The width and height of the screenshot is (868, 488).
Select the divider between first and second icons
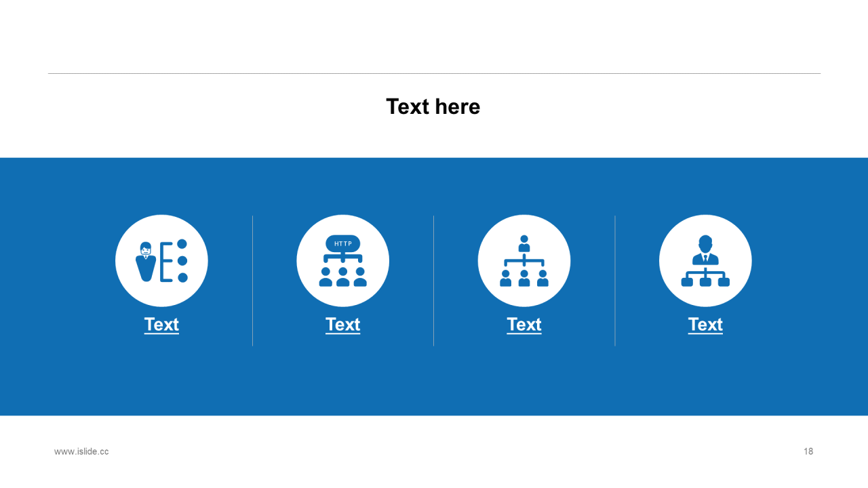[252, 281]
